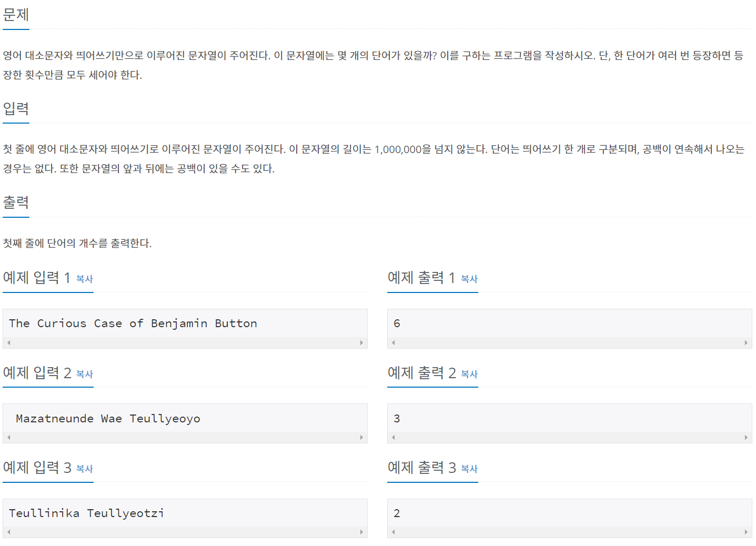Select the 'The Curious Case of Benjamin Button' text box
Screen dimensions: 756x546
[184, 323]
